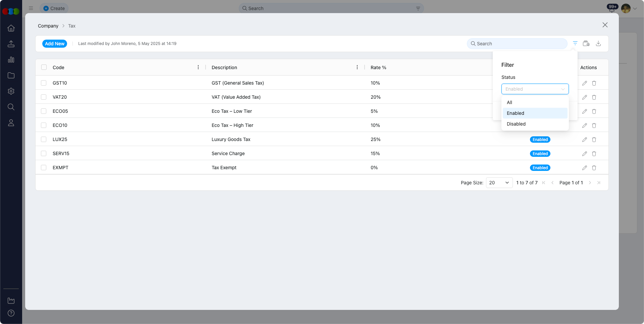Image resolution: width=644 pixels, height=324 pixels.
Task: Edit the LUX25 tax row
Action: pyautogui.click(x=584, y=139)
